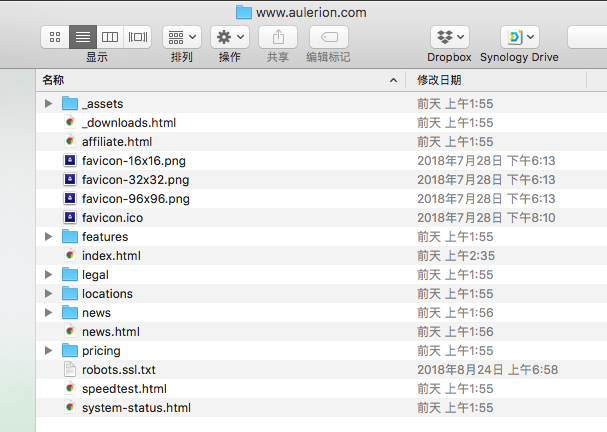Expand the features folder
This screenshot has width=607, height=432.
tap(48, 237)
